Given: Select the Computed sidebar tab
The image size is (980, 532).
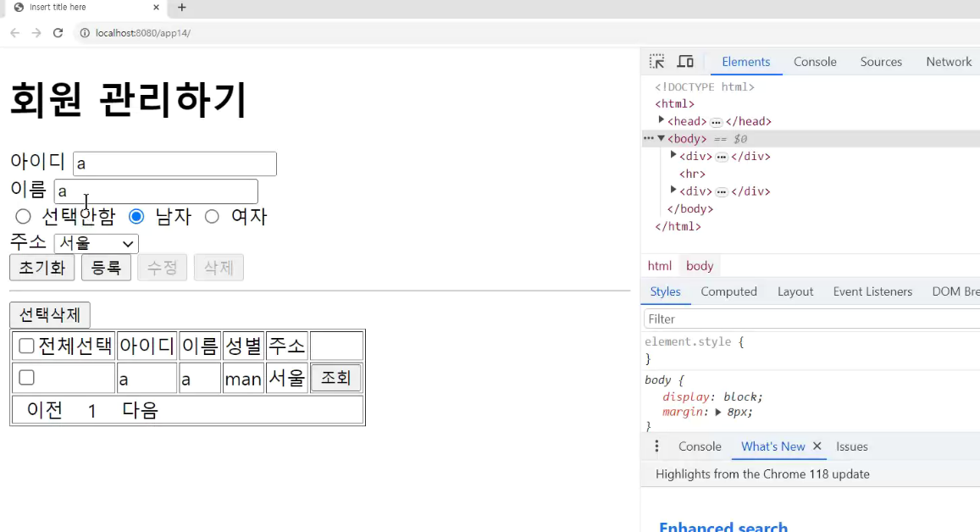Looking at the screenshot, I should [x=728, y=291].
